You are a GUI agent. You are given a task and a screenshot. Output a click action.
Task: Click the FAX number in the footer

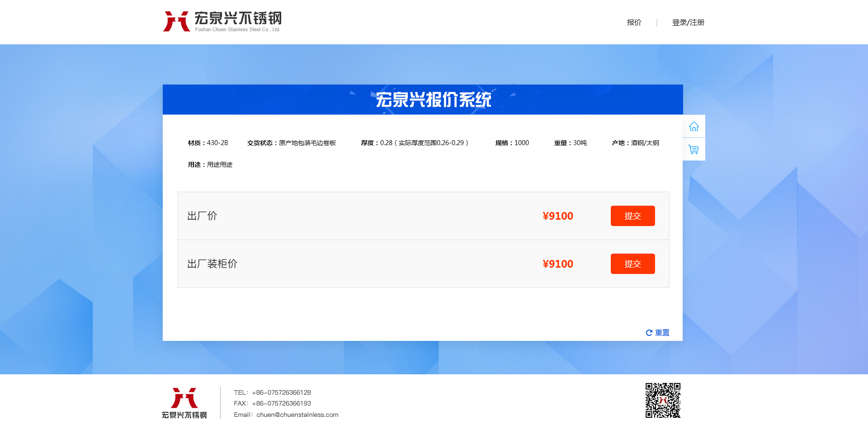pos(281,403)
